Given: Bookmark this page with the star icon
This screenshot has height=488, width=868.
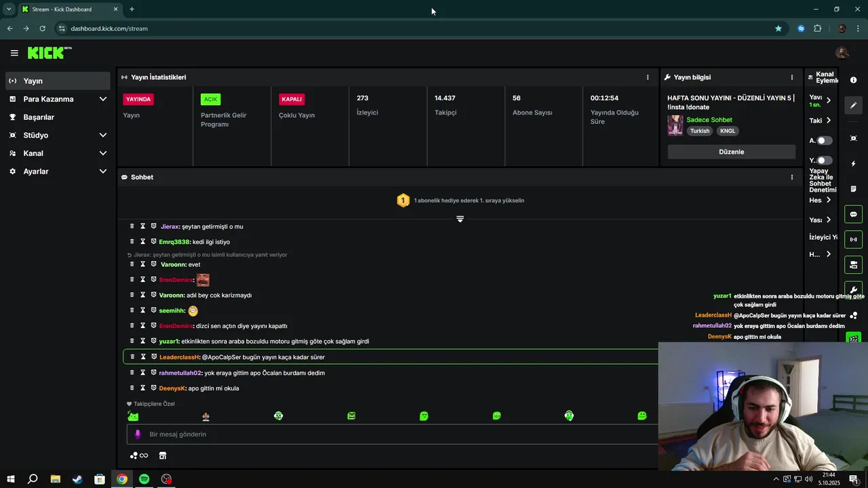Looking at the screenshot, I should pos(778,28).
